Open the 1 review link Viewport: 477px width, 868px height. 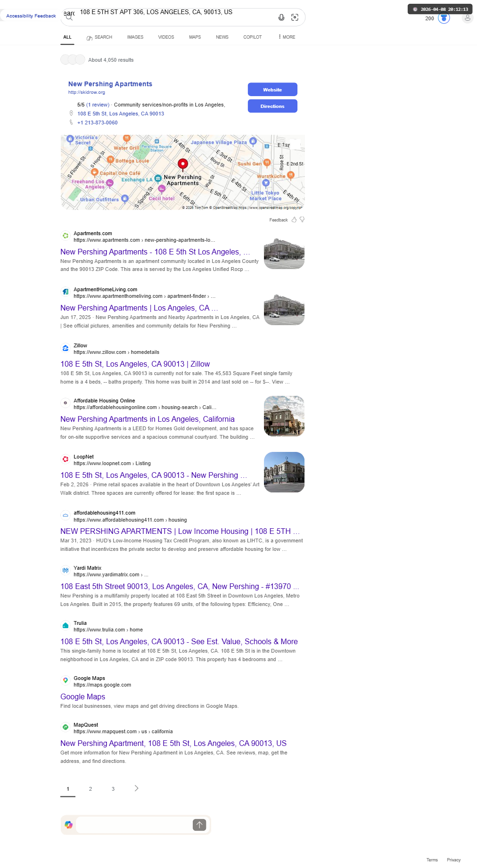coord(98,105)
